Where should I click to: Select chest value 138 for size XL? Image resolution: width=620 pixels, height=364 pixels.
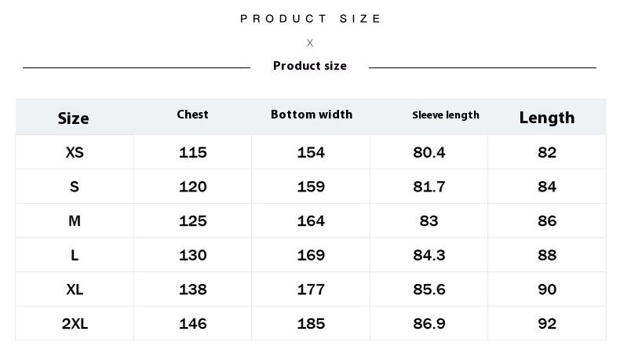tap(193, 289)
